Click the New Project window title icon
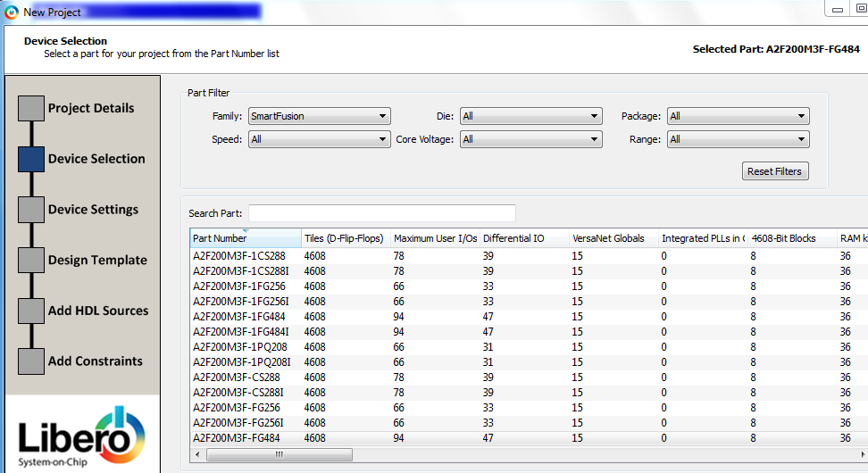Image resolution: width=868 pixels, height=473 pixels. [x=12, y=12]
